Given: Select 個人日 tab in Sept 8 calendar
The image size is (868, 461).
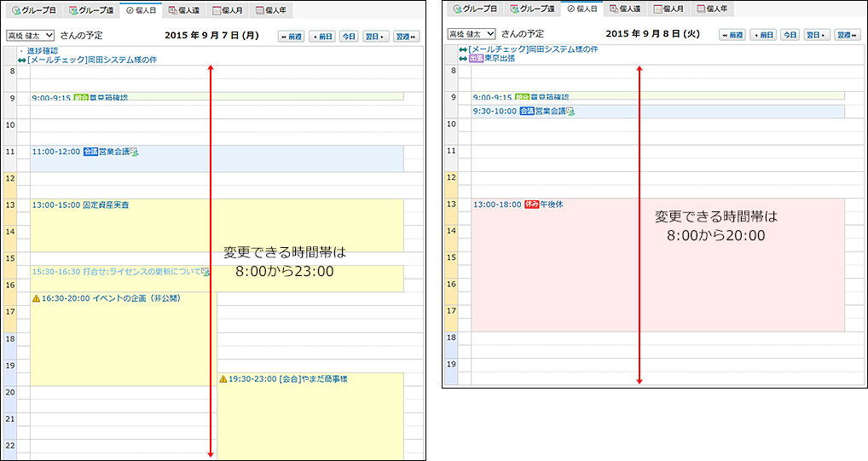Looking at the screenshot, I should coord(582,9).
